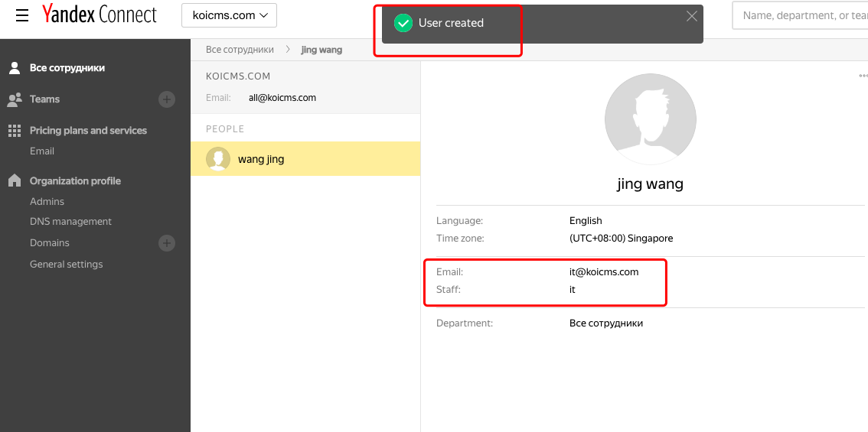Viewport: 868px width, 432px height.
Task: Click the all@koicms.com email address
Action: tap(282, 98)
